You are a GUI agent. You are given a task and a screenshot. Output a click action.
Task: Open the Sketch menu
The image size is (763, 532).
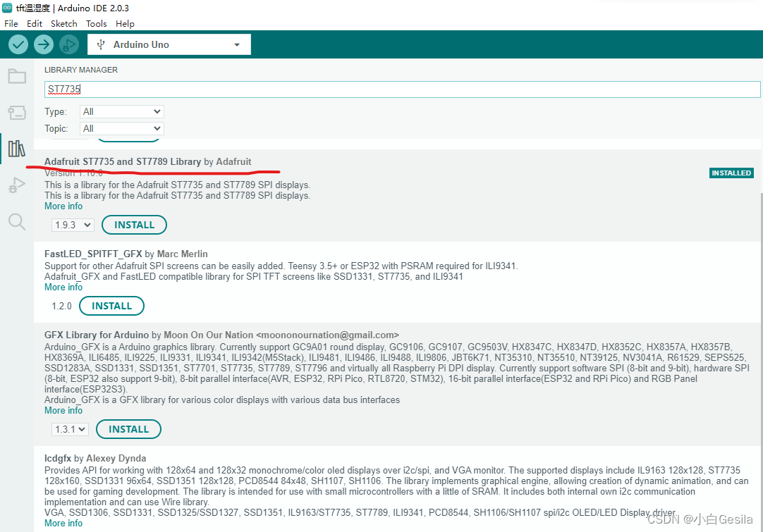(x=63, y=24)
